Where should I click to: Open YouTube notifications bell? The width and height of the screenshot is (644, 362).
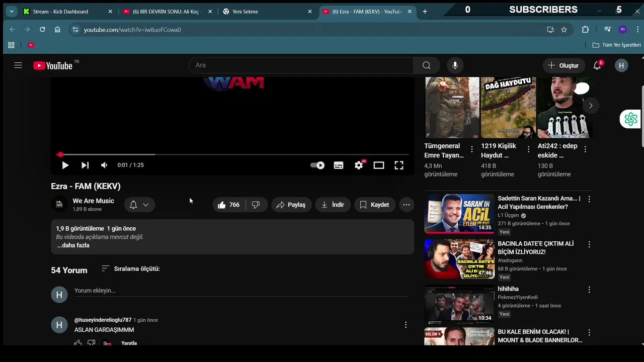click(x=597, y=65)
